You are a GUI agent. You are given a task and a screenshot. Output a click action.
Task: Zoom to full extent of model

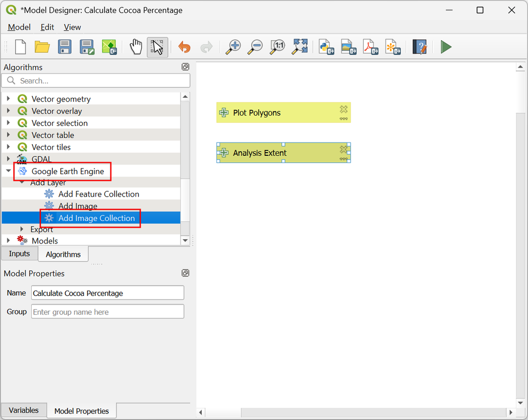(x=300, y=47)
